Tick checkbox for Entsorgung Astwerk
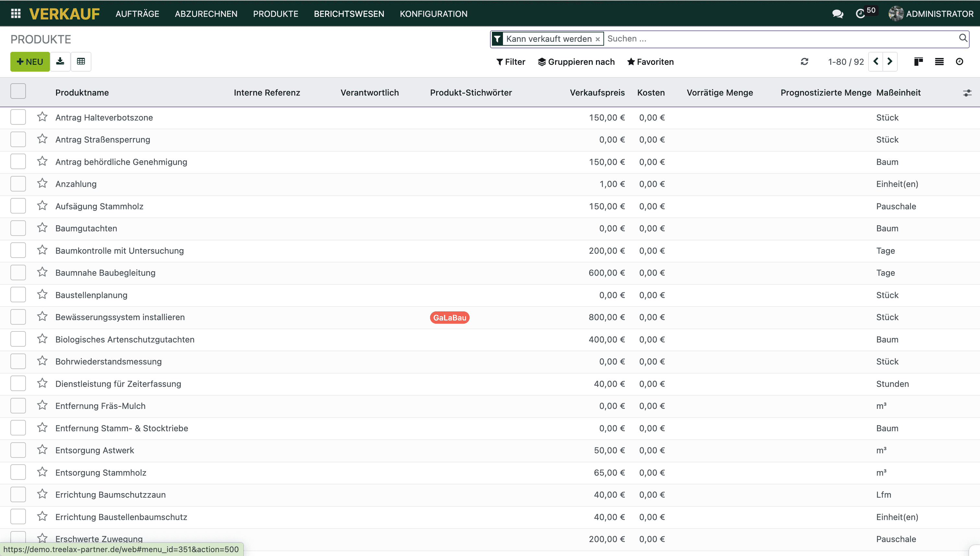This screenshot has width=980, height=556. tap(18, 450)
